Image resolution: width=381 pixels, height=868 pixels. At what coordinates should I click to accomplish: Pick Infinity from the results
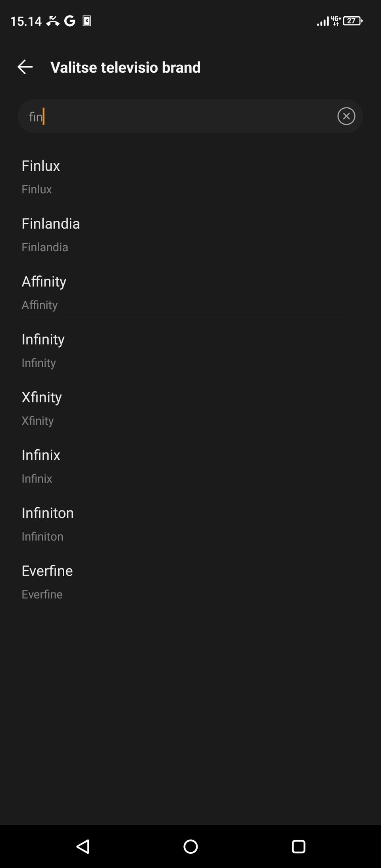[x=43, y=350]
